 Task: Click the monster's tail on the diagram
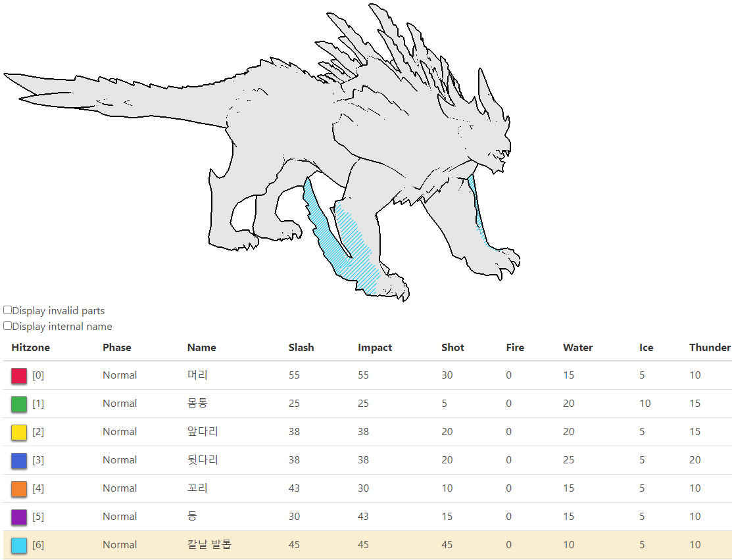(116, 98)
